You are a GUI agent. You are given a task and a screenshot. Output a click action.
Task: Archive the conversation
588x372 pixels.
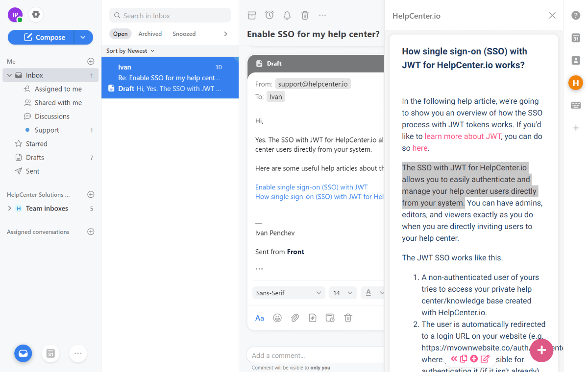252,15
